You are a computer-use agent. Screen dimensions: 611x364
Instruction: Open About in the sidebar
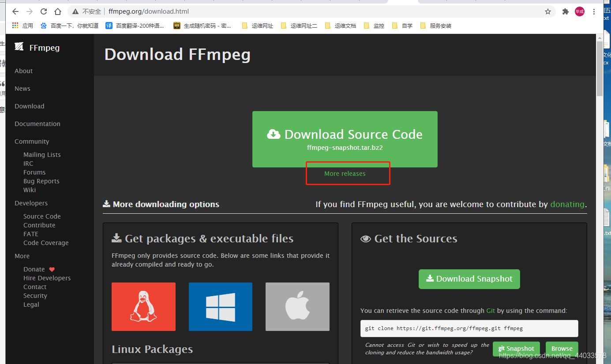tap(23, 71)
